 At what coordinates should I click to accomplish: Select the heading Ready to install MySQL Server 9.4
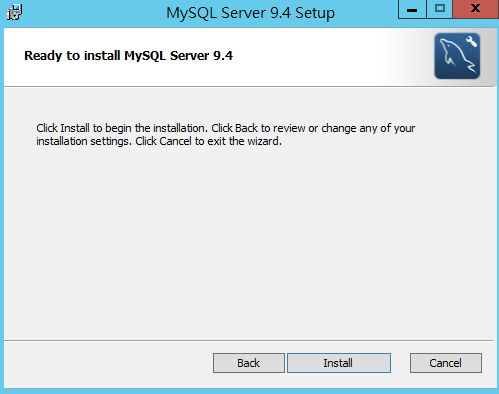pos(128,56)
